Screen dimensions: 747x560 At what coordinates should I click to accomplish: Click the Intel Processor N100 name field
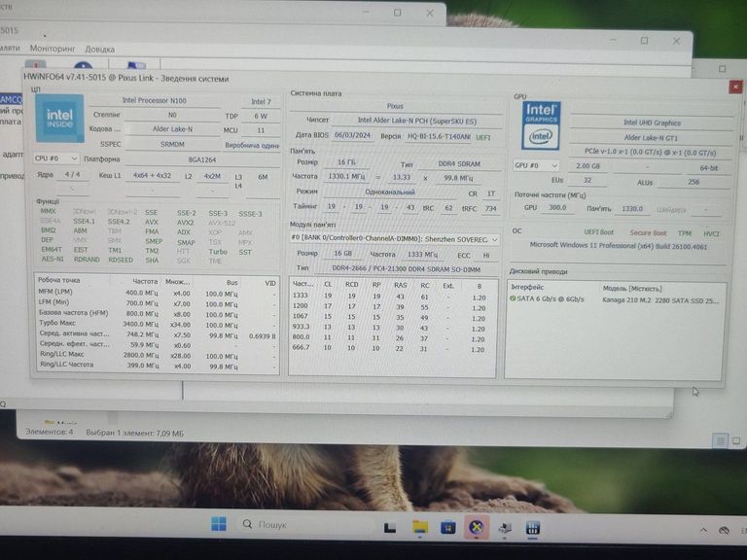pyautogui.click(x=155, y=100)
